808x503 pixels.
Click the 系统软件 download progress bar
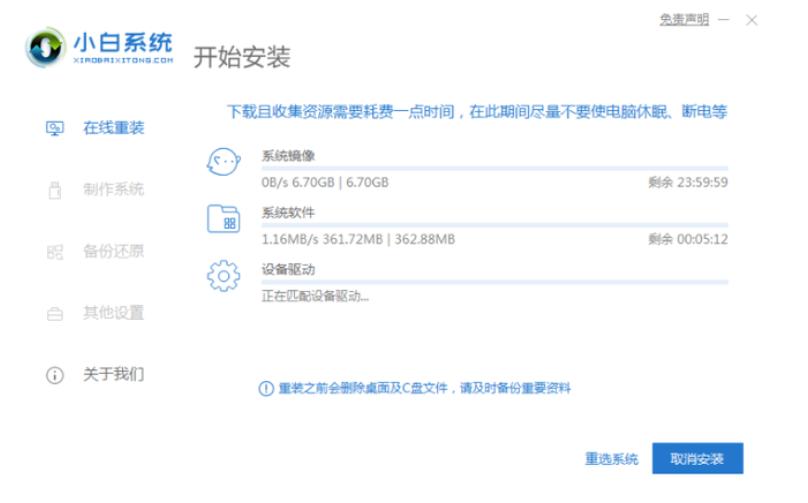(x=494, y=225)
